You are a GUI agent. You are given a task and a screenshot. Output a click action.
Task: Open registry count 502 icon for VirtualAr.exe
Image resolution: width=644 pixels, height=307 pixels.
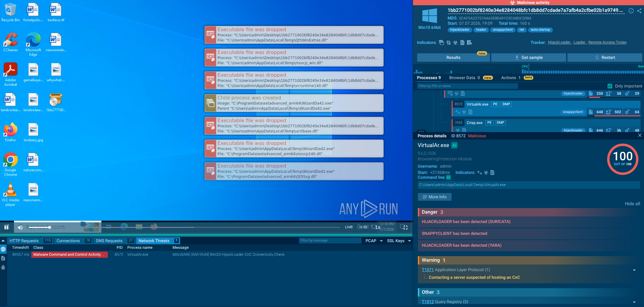coord(609,112)
